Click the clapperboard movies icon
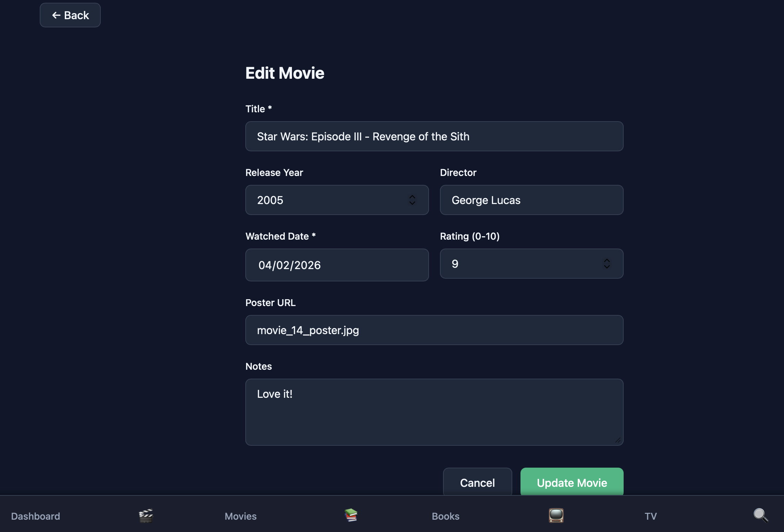 [x=146, y=516]
